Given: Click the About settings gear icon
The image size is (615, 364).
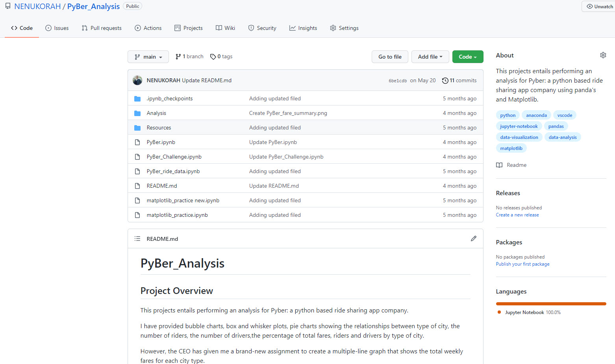Looking at the screenshot, I should pyautogui.click(x=603, y=55).
